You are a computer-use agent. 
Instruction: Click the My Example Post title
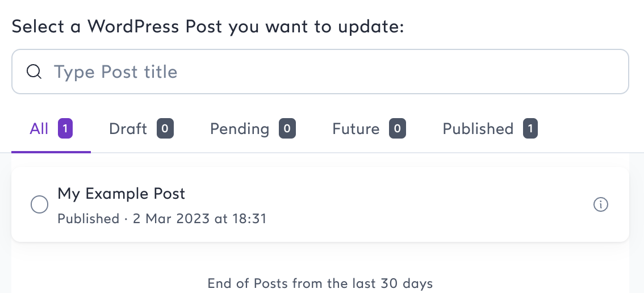coord(122,194)
